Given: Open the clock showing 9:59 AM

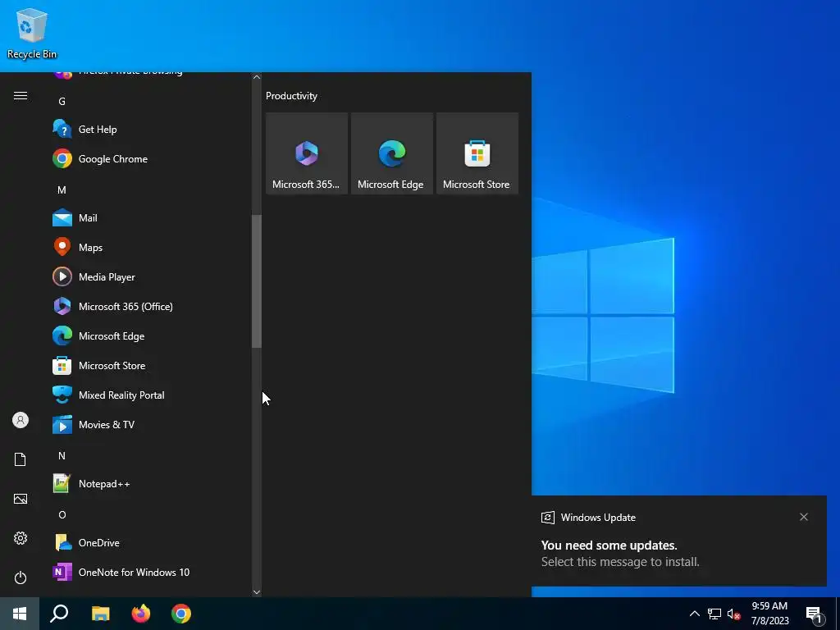Looking at the screenshot, I should pos(769,614).
